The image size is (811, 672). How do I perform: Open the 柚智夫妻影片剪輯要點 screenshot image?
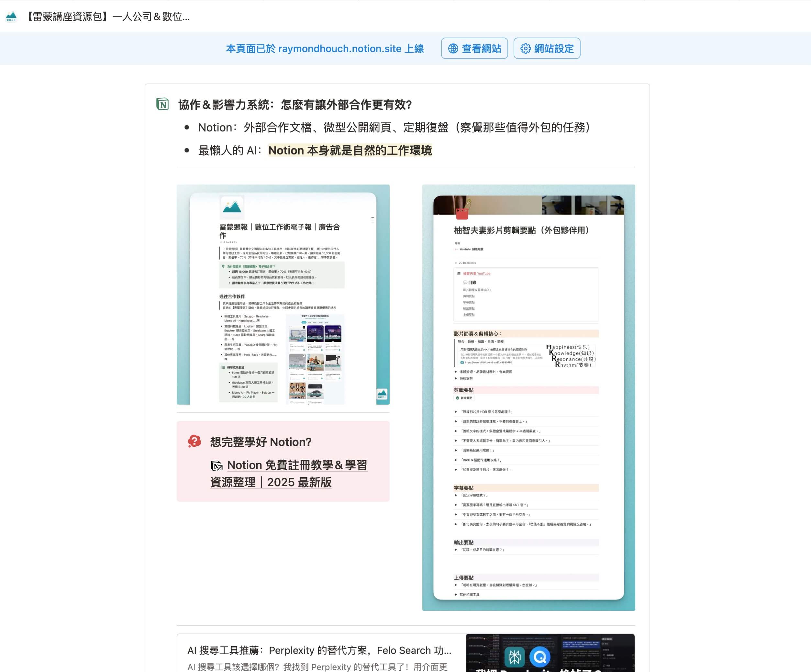(x=528, y=398)
